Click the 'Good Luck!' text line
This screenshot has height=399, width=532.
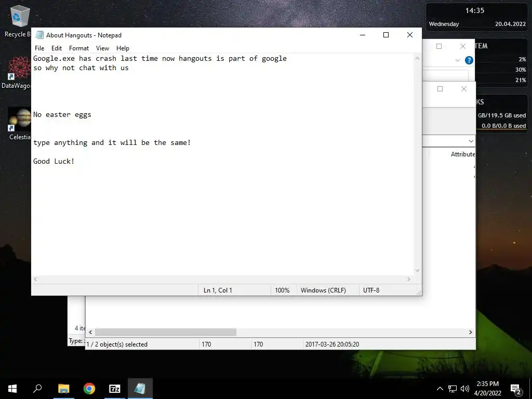[54, 161]
